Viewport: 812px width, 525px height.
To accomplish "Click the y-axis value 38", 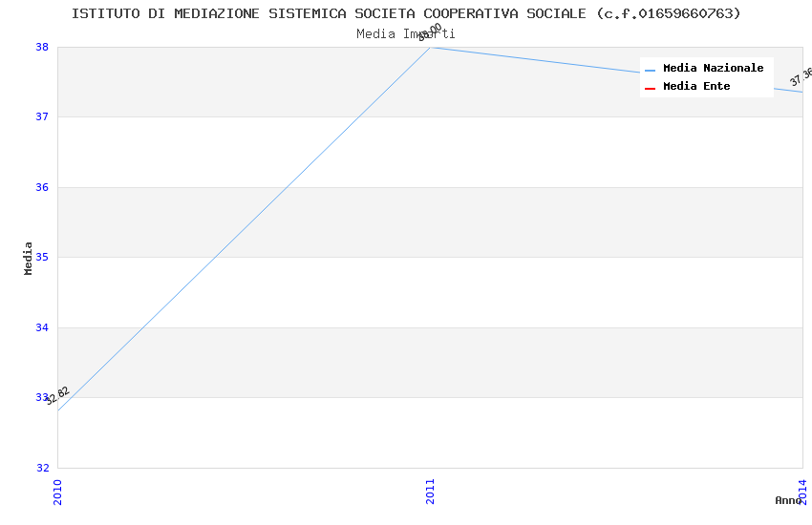I will (42, 47).
